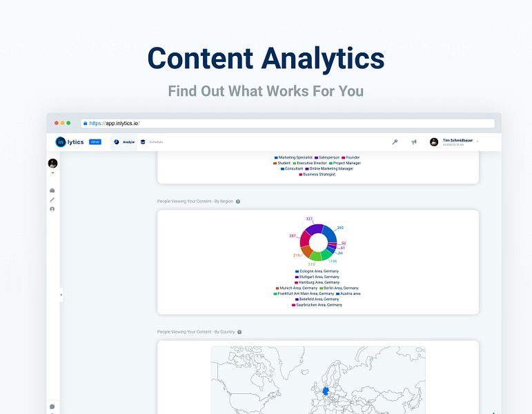Toggle Student legend entry
532x414 pixels.
coord(282,164)
